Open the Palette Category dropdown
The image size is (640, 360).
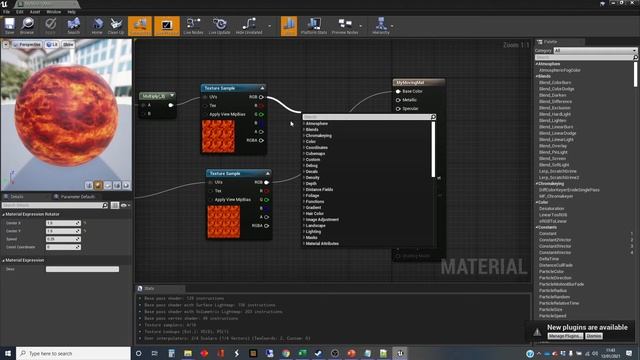595,51
